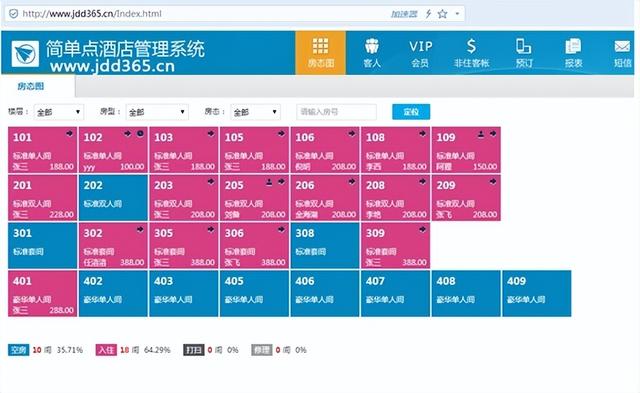Image resolution: width=640 pixels, height=393 pixels.
Task: Click the paper-plane logo icon in header
Action: click(25, 53)
